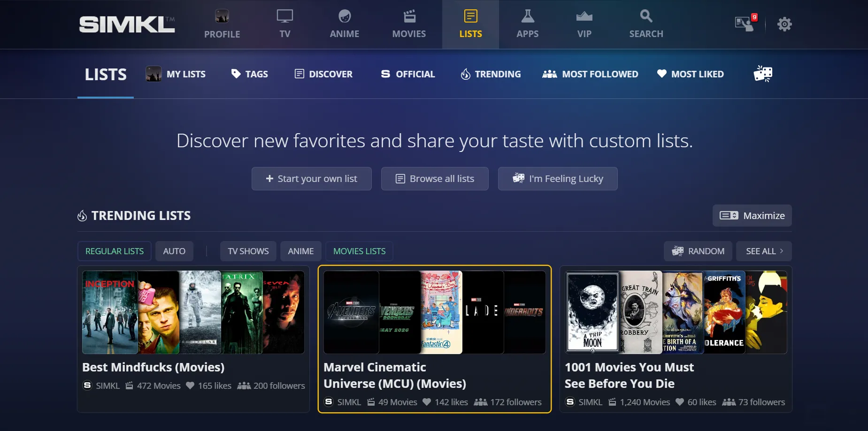This screenshot has width=868, height=431.
Task: Select the Discover lists tab
Action: pos(323,74)
